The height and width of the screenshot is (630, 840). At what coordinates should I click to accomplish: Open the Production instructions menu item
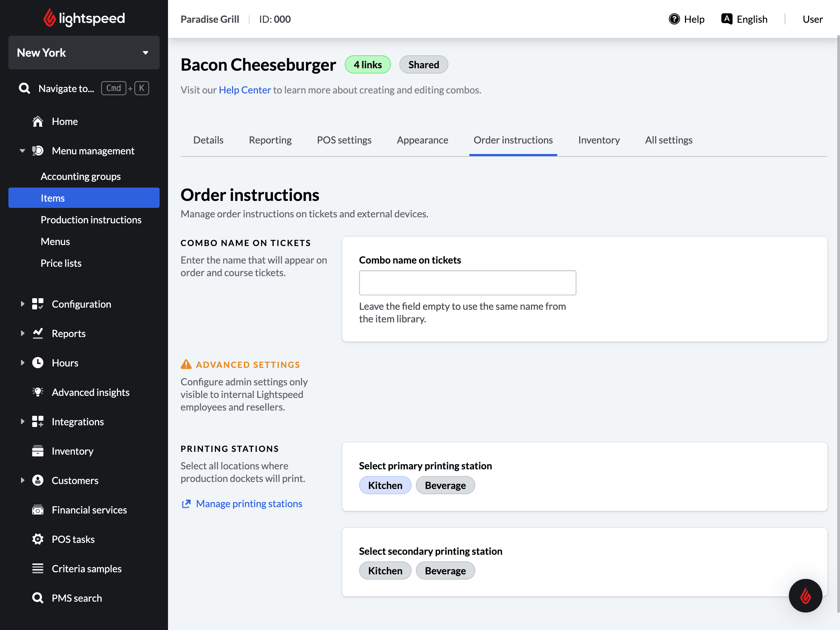(x=91, y=220)
